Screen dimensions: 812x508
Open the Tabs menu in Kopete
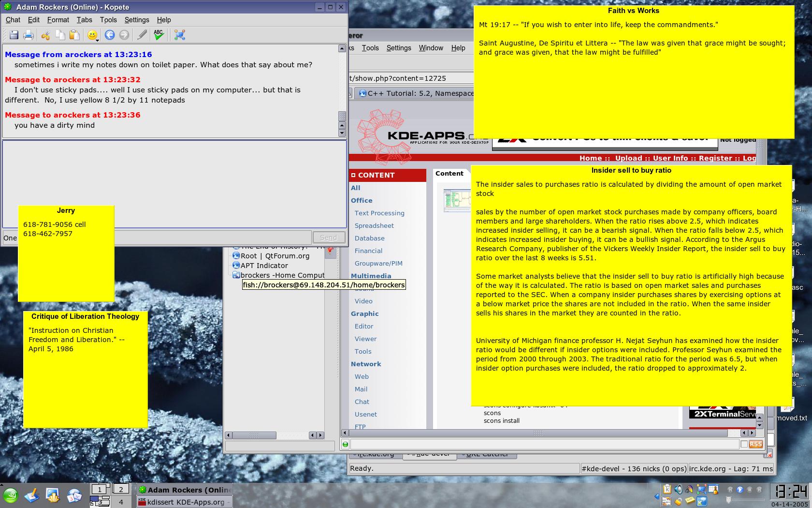click(84, 20)
